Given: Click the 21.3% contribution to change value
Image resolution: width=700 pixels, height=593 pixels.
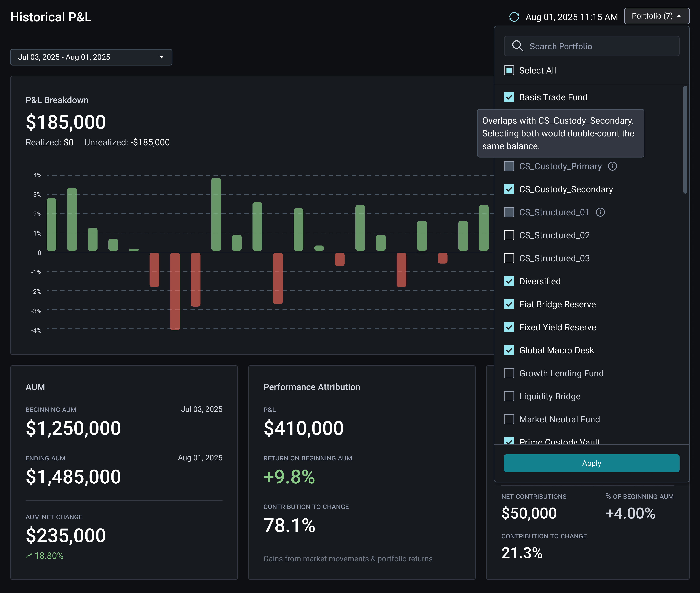Looking at the screenshot, I should click(x=522, y=553).
